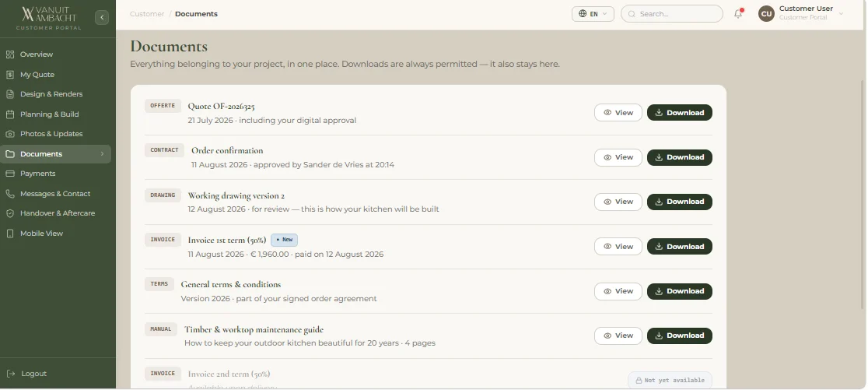868x390 pixels.
Task: Click the Working drawing version 2 title
Action: (x=236, y=195)
